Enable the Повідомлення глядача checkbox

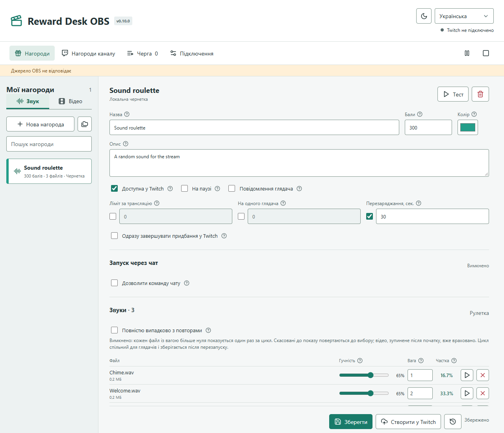point(232,189)
